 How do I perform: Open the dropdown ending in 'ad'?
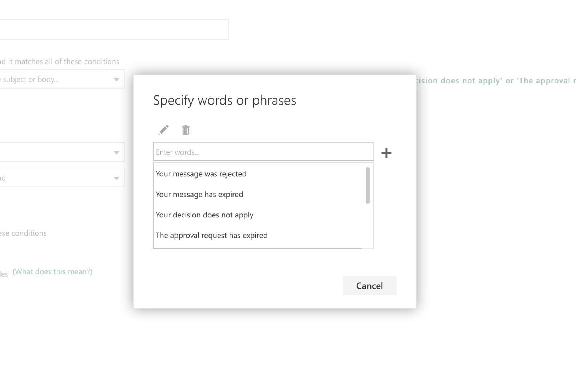(62, 178)
